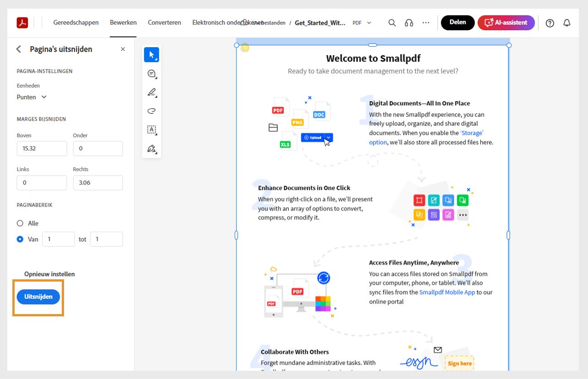Open search in the document
Viewport: 588px width, 379px height.
pyautogui.click(x=392, y=22)
